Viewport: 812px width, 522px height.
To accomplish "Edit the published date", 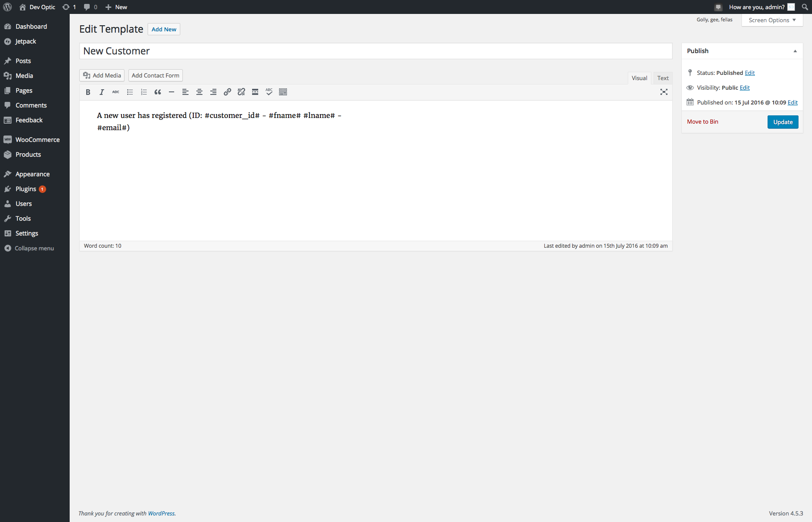I will [x=792, y=102].
